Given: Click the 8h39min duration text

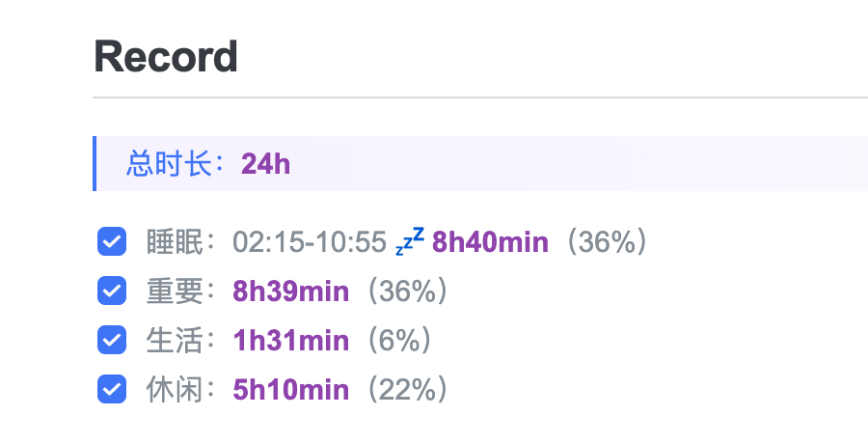Looking at the screenshot, I should tap(291, 291).
